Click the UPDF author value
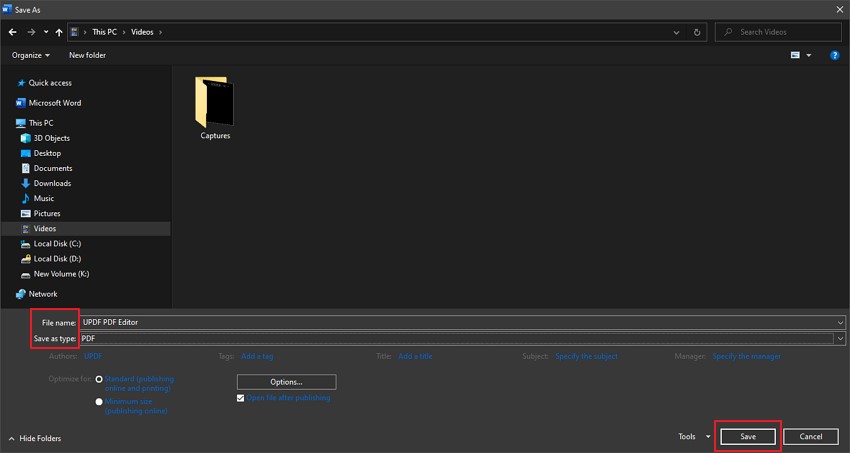850x453 pixels. coord(93,357)
